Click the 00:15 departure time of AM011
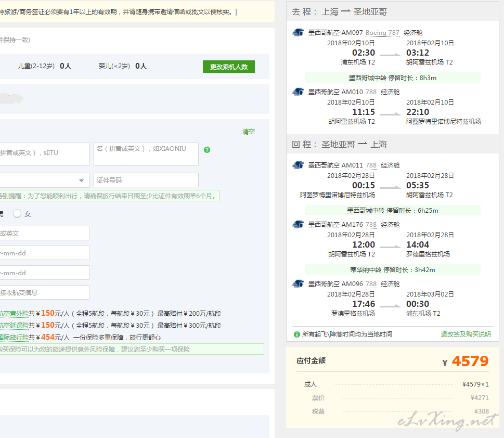This screenshot has width=504, height=438. (x=364, y=185)
